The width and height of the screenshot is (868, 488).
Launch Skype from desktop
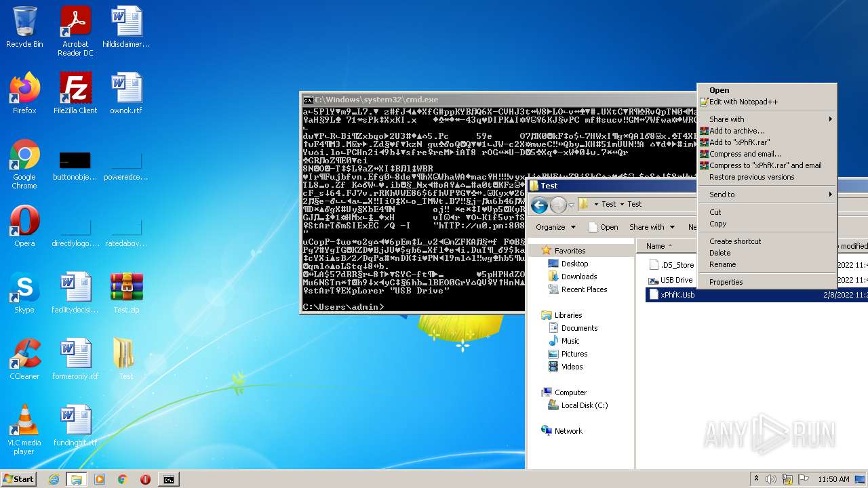24,293
